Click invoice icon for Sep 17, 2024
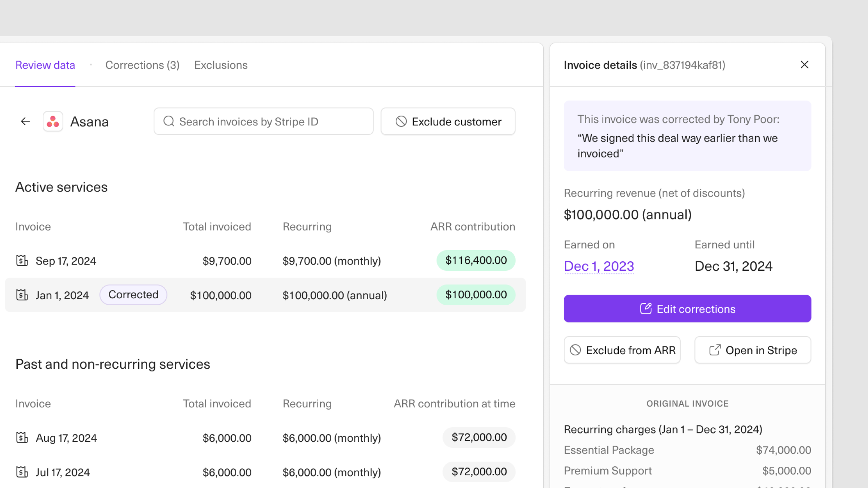The image size is (868, 488). pos(22,261)
